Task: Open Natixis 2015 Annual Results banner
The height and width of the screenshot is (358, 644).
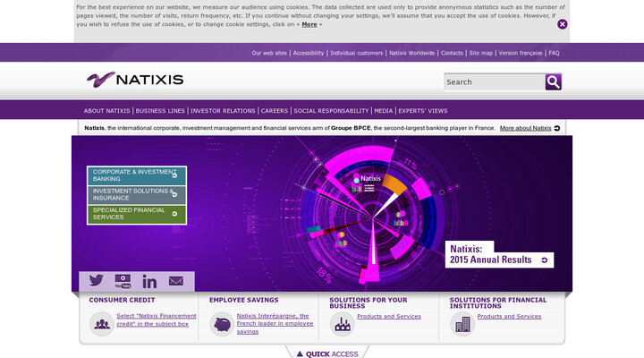Action: click(499, 254)
